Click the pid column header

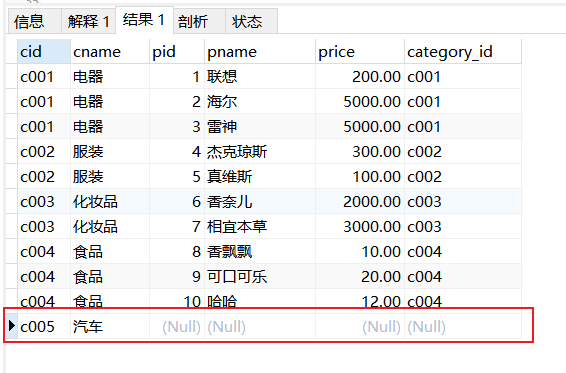click(177, 52)
